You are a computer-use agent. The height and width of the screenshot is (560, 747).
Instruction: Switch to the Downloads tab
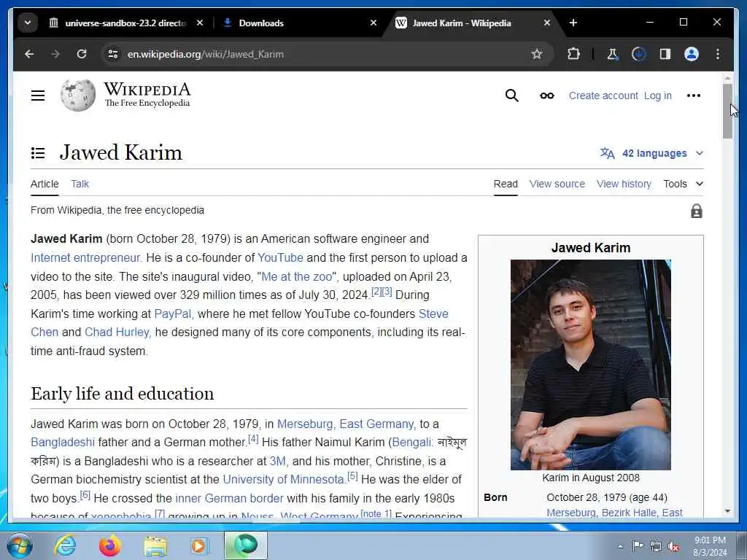click(x=300, y=23)
